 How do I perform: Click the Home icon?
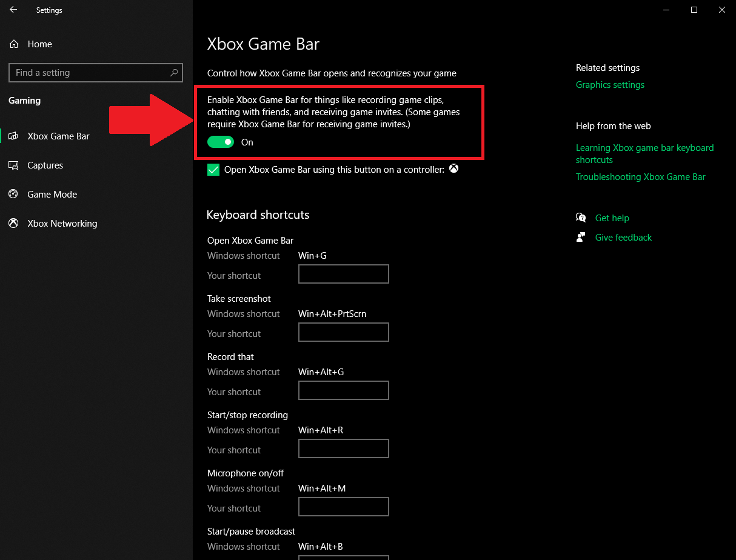click(x=13, y=44)
